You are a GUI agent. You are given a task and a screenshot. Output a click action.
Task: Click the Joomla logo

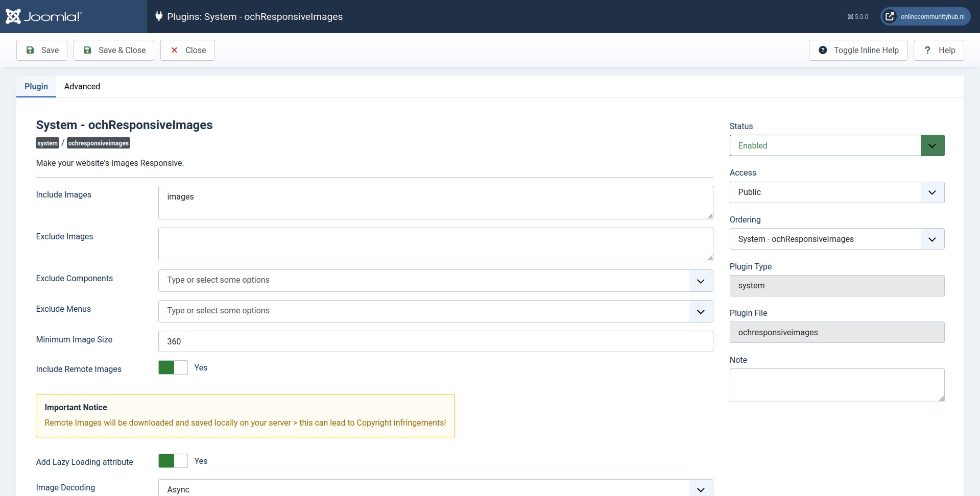click(x=43, y=16)
